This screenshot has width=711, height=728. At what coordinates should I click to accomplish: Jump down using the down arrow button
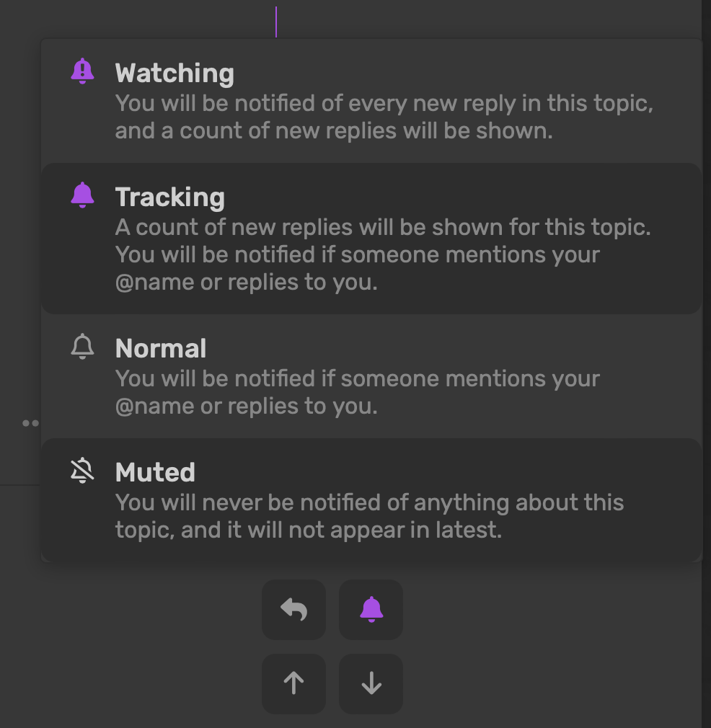coord(371,684)
